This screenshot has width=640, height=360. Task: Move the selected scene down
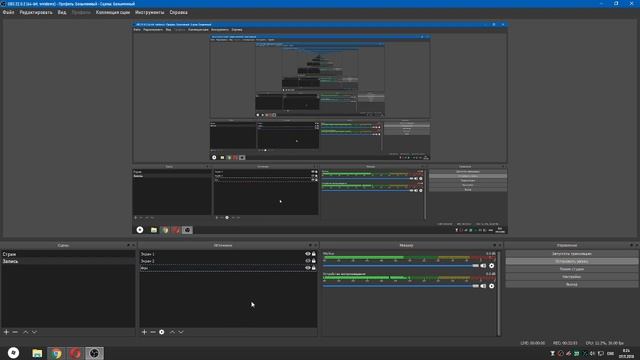pos(34,332)
